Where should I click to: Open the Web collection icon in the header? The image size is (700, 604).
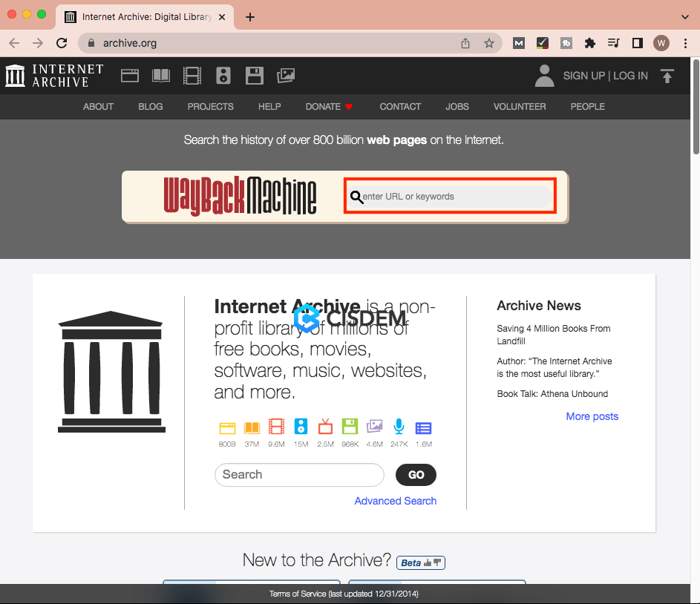[x=130, y=75]
